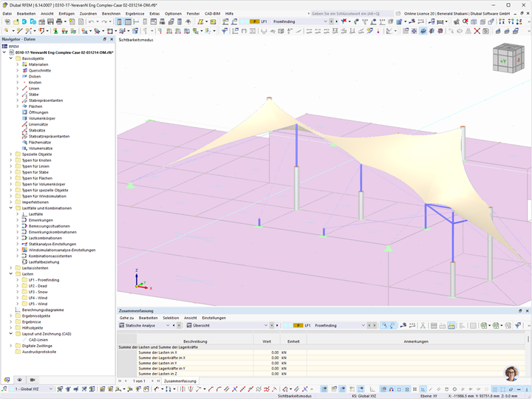Click the video camera icon in navigator footer
The height and width of the screenshot is (399, 532).
[x=33, y=380]
